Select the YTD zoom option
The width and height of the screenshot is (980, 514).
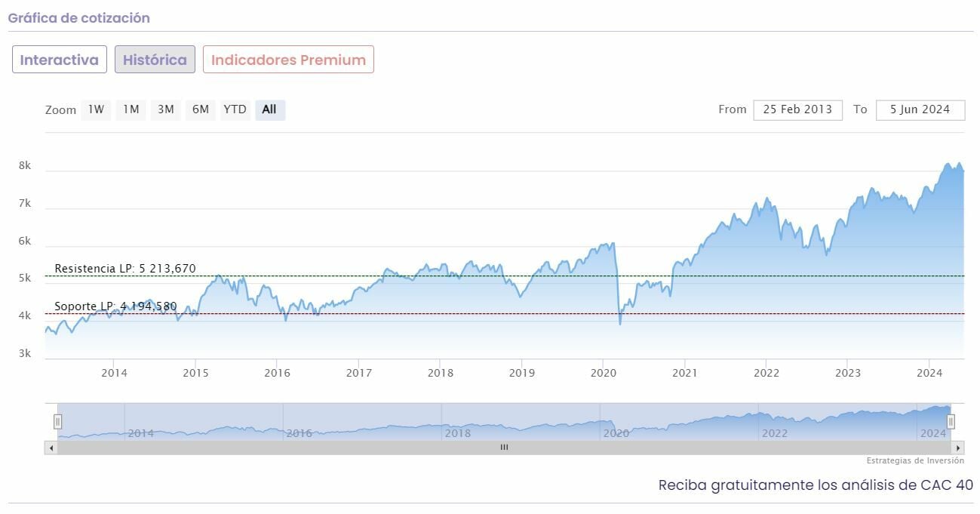pos(235,109)
